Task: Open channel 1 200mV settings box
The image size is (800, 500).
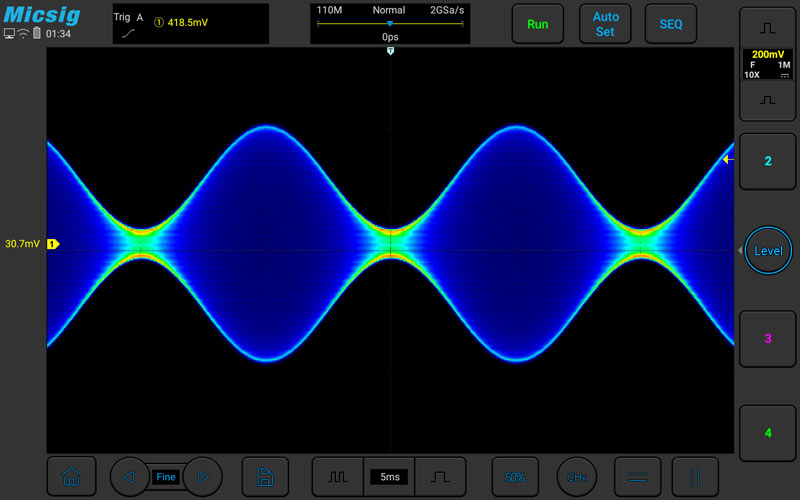Action: point(767,65)
